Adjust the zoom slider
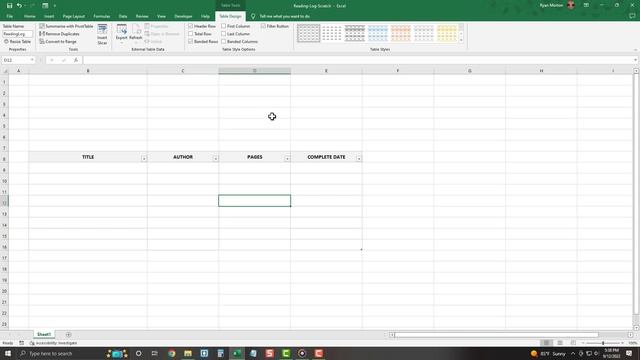 pyautogui.click(x=603, y=343)
